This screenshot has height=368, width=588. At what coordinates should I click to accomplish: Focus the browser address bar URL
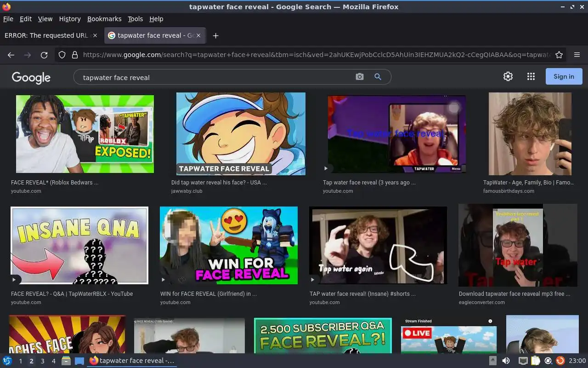tap(316, 55)
